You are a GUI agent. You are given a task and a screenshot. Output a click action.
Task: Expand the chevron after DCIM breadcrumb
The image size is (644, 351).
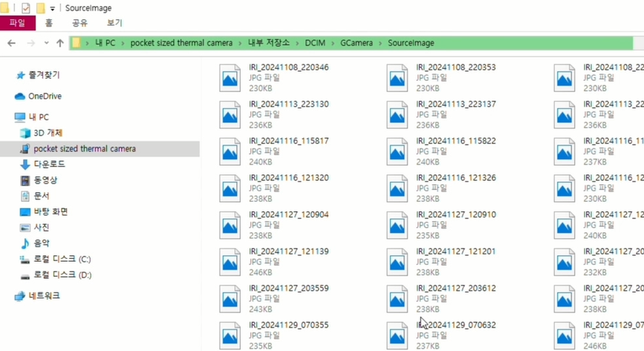pos(333,43)
